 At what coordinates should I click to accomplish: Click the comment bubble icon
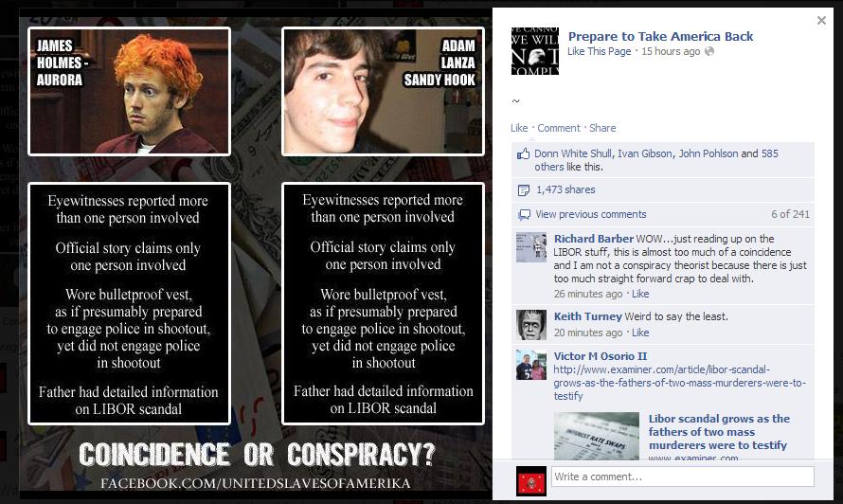point(524,215)
